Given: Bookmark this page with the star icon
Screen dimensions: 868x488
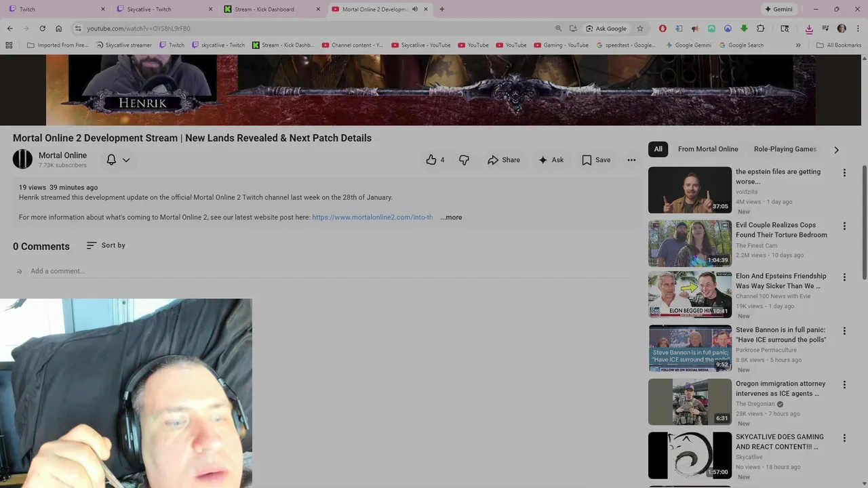Looking at the screenshot, I should (639, 28).
